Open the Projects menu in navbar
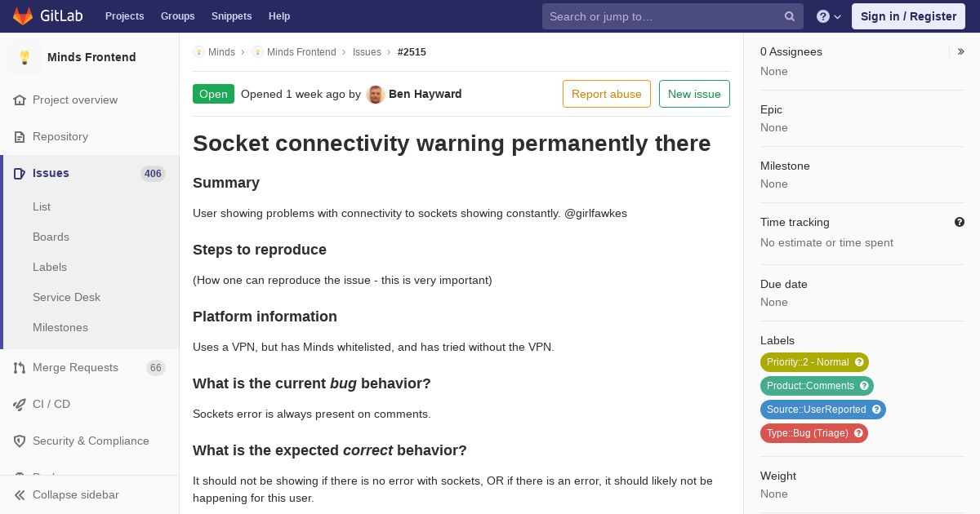 coord(124,16)
